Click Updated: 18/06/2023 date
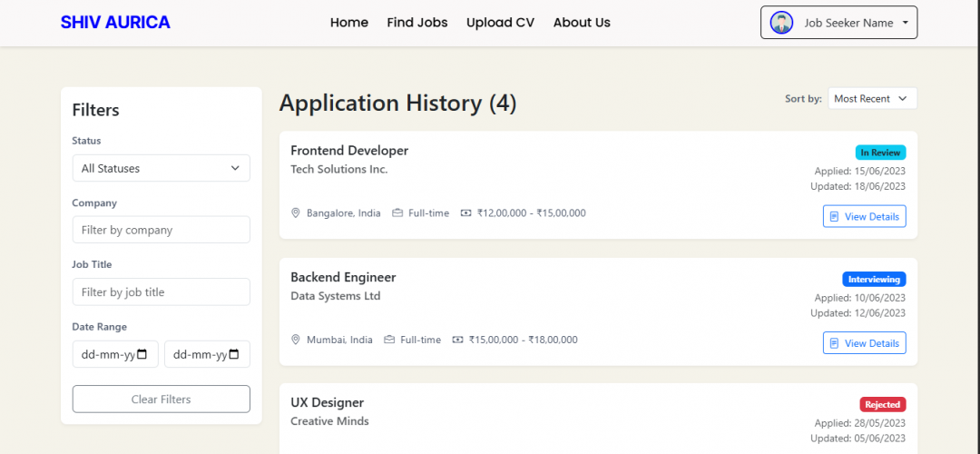The width and height of the screenshot is (980, 454). [x=858, y=186]
